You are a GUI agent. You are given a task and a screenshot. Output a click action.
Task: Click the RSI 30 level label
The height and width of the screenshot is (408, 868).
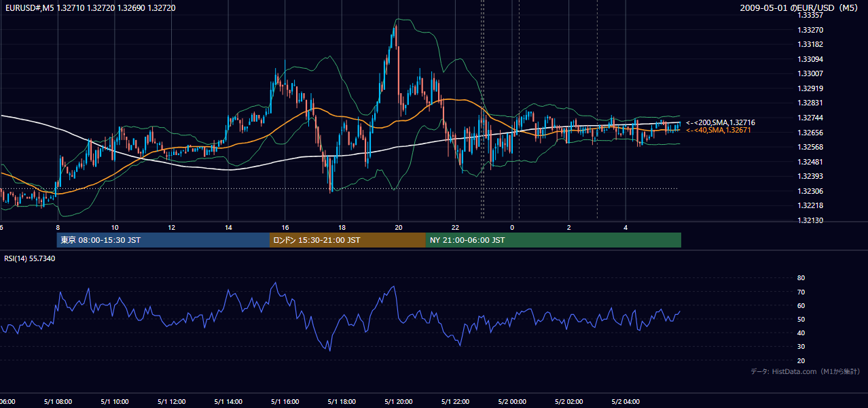[801, 347]
